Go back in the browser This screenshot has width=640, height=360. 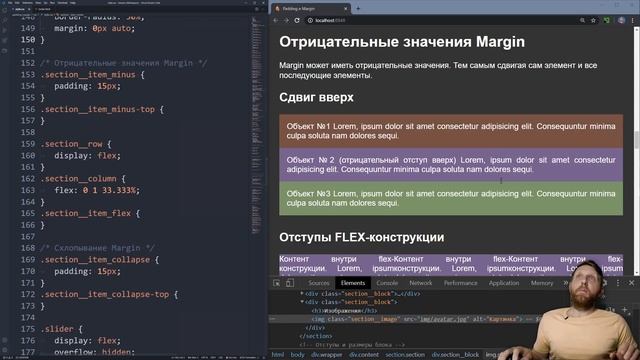[276, 20]
